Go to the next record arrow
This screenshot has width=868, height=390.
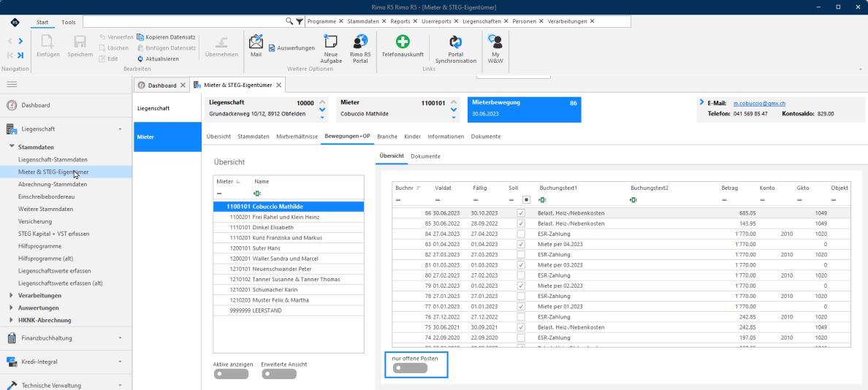click(20, 41)
